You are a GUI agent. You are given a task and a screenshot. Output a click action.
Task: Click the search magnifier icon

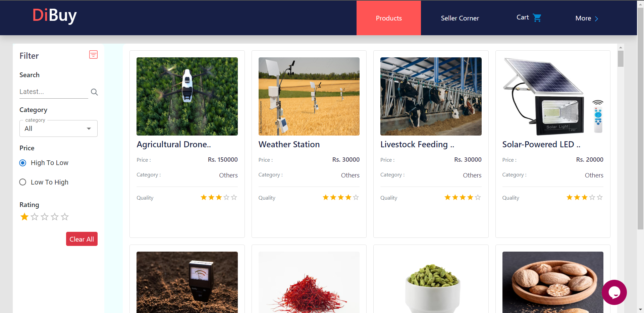point(94,92)
